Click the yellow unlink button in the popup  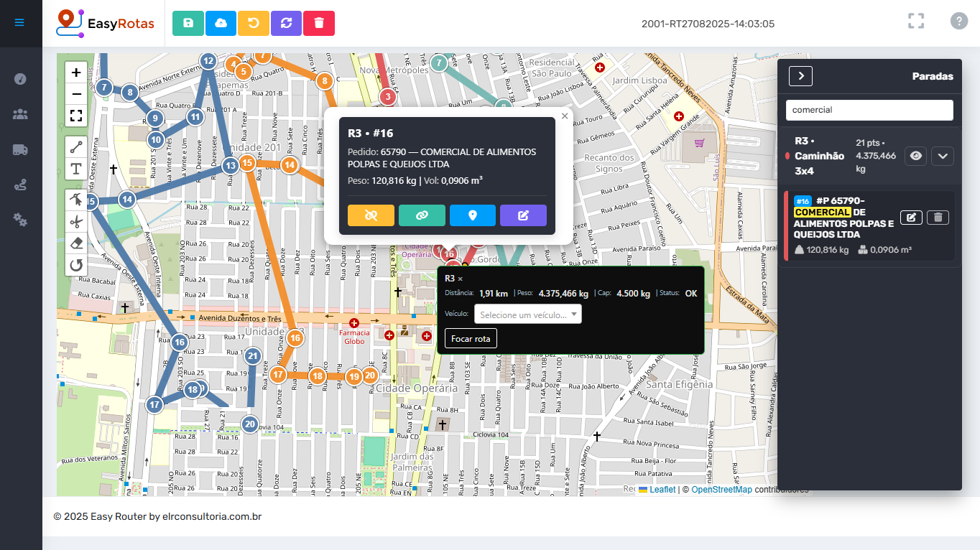point(371,215)
